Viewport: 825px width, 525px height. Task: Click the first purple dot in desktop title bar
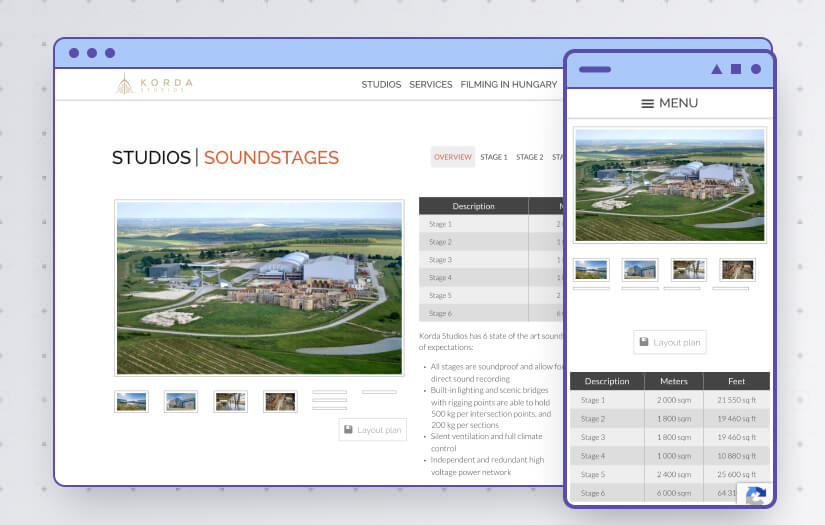coord(74,53)
